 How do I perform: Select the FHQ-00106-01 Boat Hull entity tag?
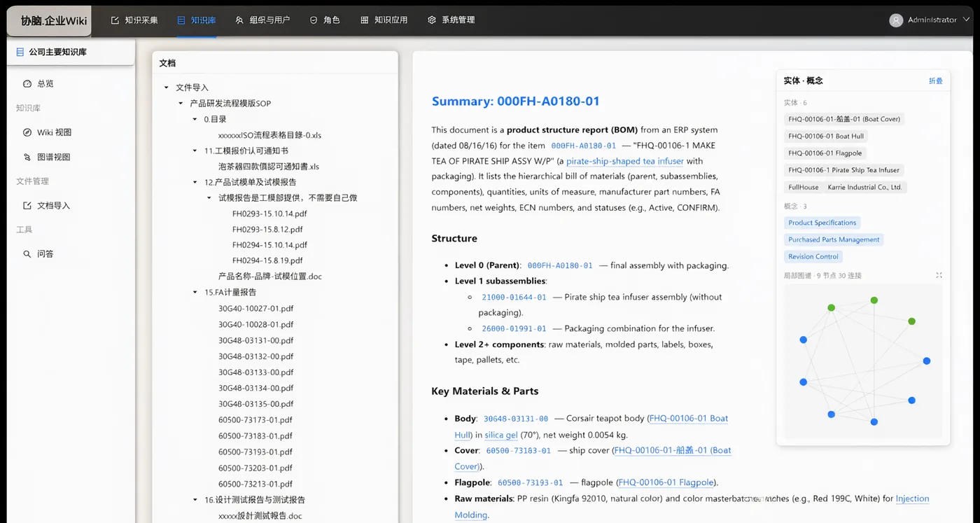coord(826,136)
